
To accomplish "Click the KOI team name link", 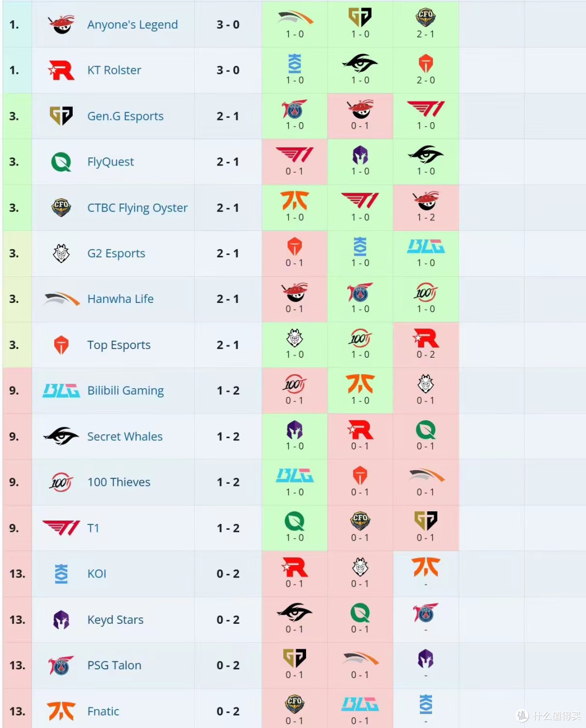I will (x=97, y=574).
